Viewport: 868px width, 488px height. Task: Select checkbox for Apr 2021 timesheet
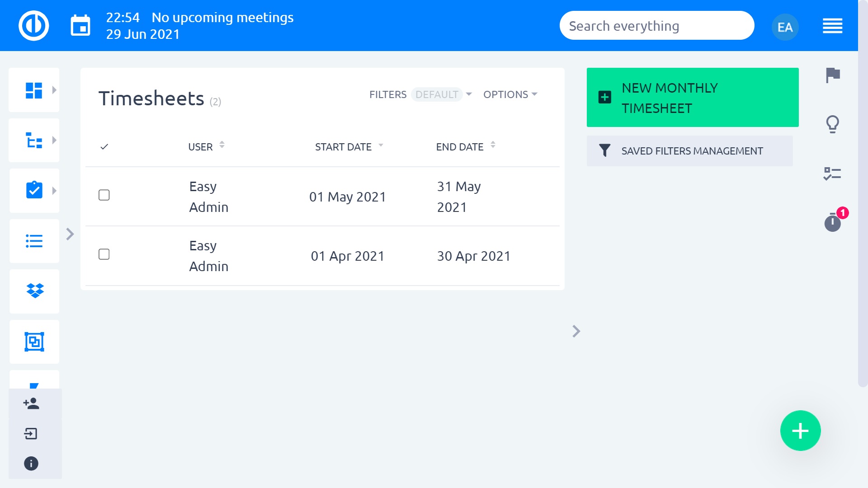(104, 254)
